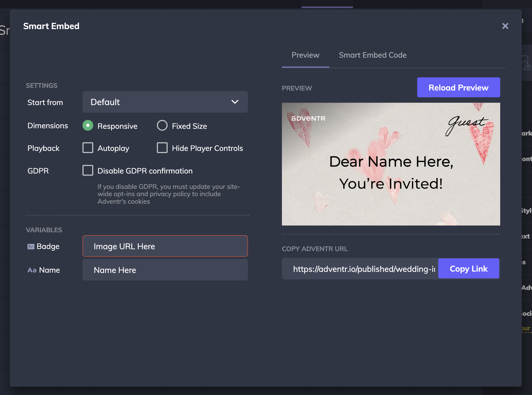
Task: Click the Badge image variable icon
Action: (x=31, y=247)
